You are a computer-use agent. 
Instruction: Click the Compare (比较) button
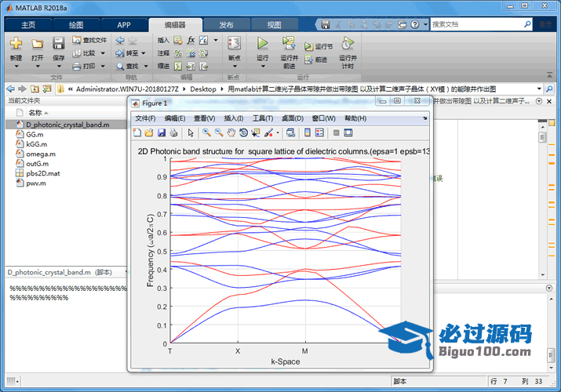(x=85, y=53)
